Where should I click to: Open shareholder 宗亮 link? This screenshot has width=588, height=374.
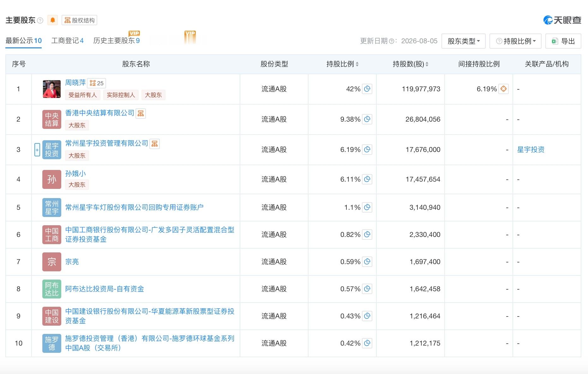pyautogui.click(x=72, y=262)
